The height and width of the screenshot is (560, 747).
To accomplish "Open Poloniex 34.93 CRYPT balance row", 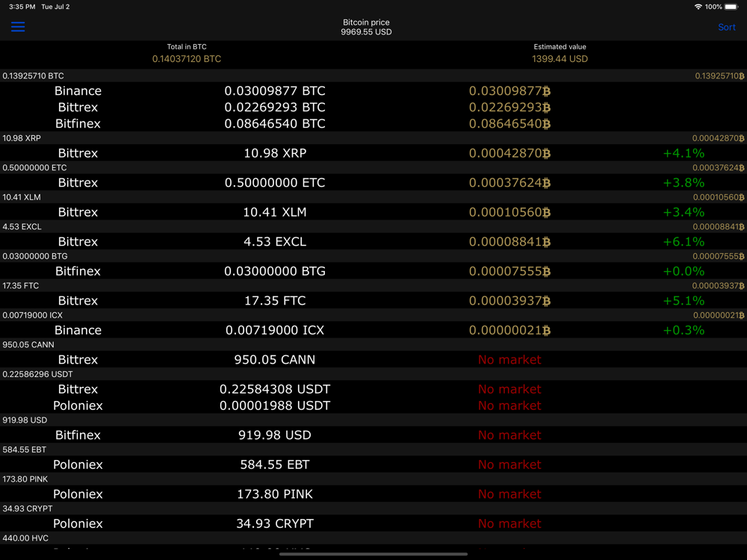I will [373, 523].
